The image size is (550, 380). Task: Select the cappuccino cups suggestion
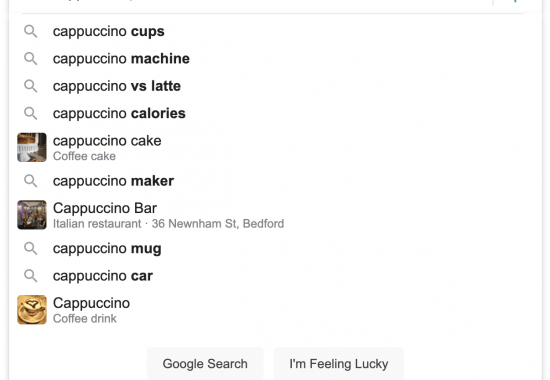[109, 31]
